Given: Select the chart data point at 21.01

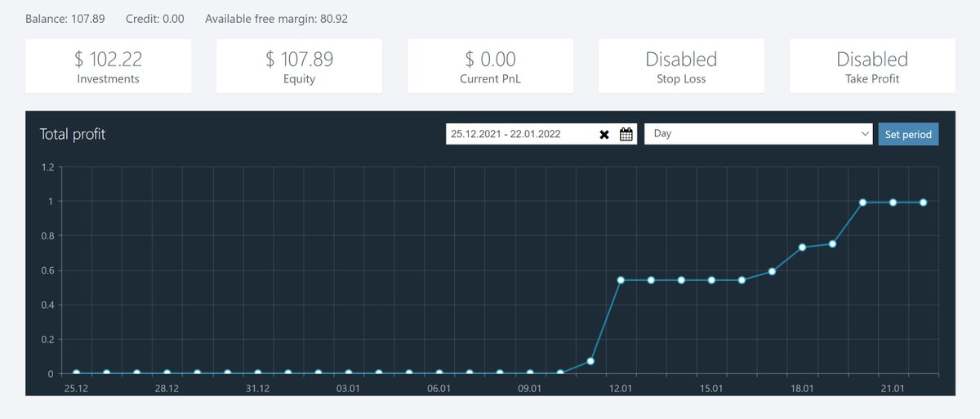Looking at the screenshot, I should [x=893, y=203].
